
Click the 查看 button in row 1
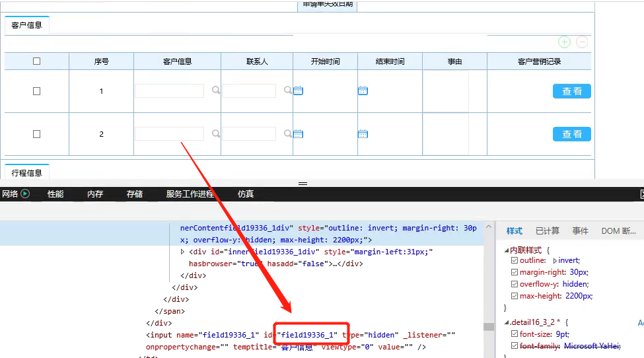click(572, 91)
